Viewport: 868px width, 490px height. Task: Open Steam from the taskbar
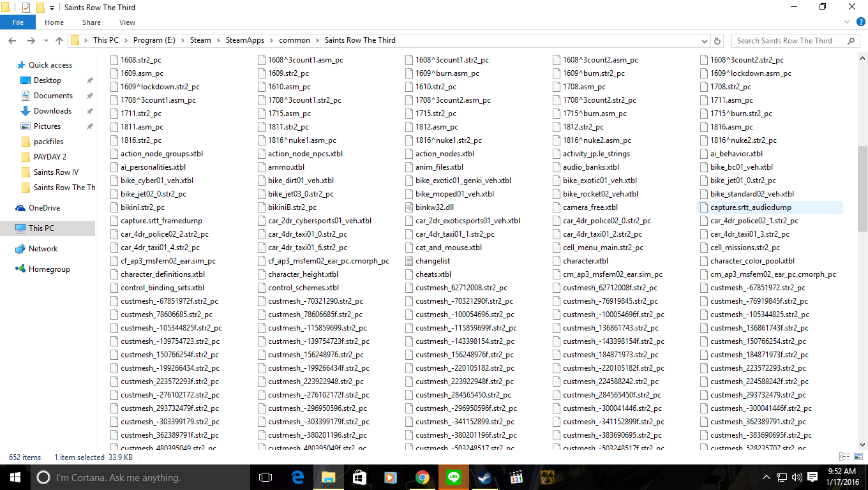coord(484,477)
